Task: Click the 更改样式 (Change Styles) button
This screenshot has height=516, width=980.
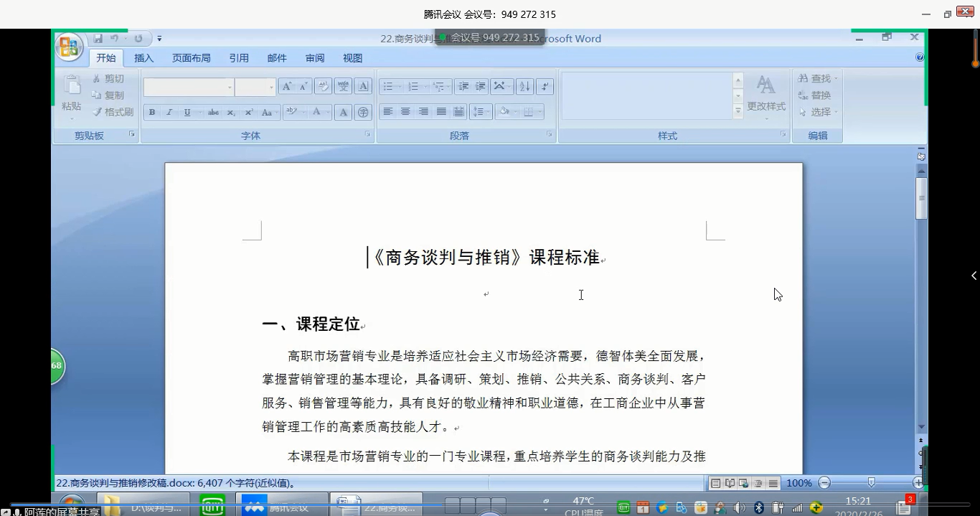Action: click(x=765, y=95)
